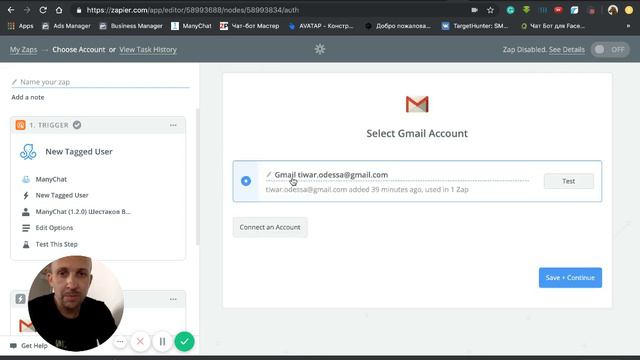
Task: Open the ManyChat bookmark
Action: (x=191, y=26)
